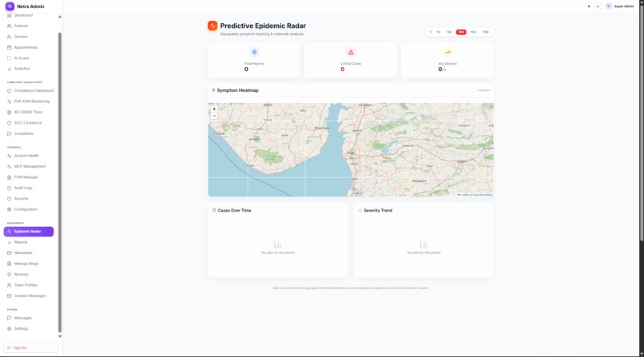Open the OpenStreetMap attribution link
644x357 pixels.
(482, 195)
